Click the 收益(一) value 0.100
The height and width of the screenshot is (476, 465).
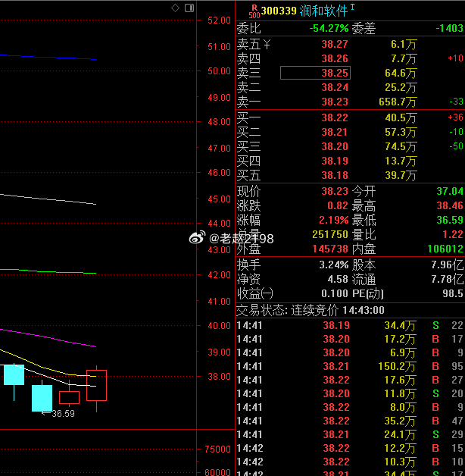pos(335,293)
